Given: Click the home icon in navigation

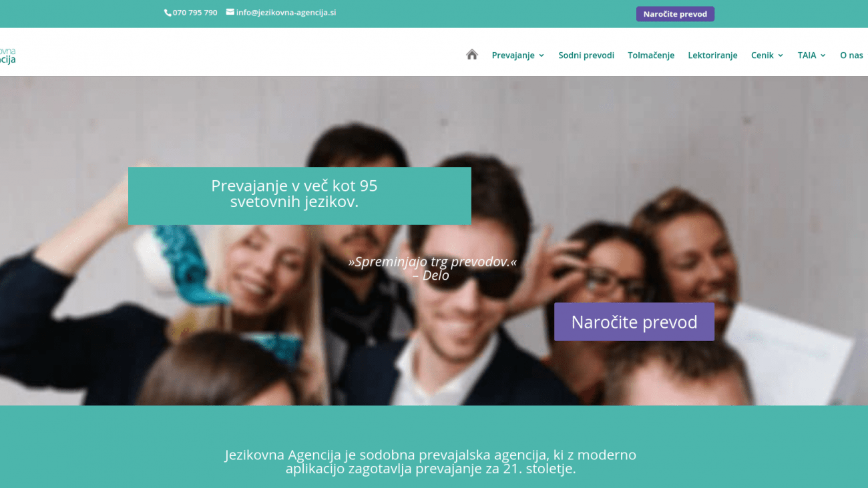Looking at the screenshot, I should pos(472,55).
